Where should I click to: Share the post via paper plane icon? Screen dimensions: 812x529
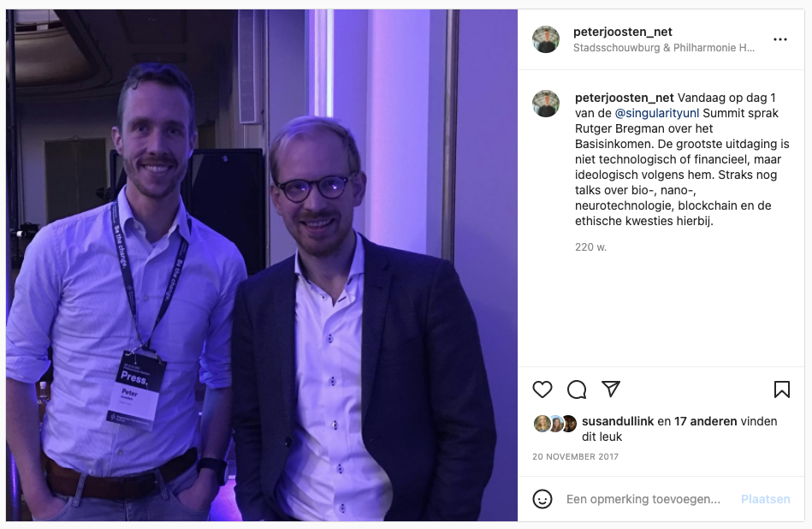click(611, 389)
